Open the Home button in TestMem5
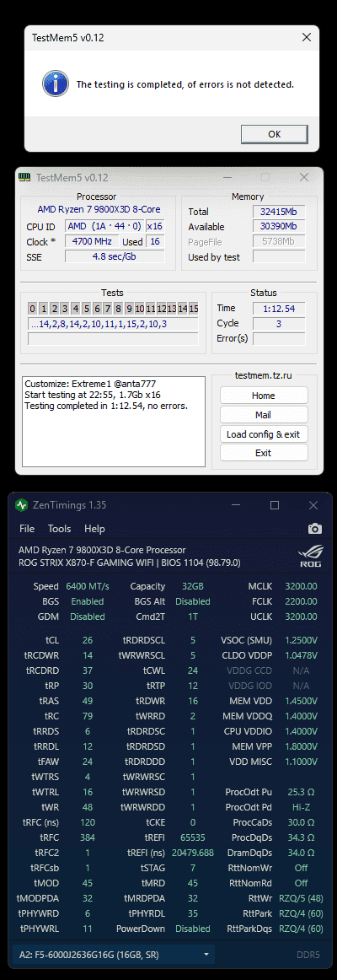This screenshot has width=337, height=980. pyautogui.click(x=264, y=396)
